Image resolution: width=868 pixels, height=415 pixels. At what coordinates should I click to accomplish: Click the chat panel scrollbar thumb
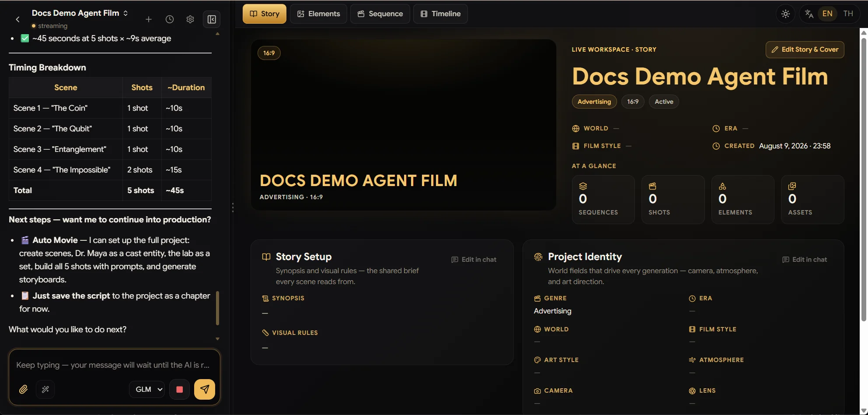point(217,308)
